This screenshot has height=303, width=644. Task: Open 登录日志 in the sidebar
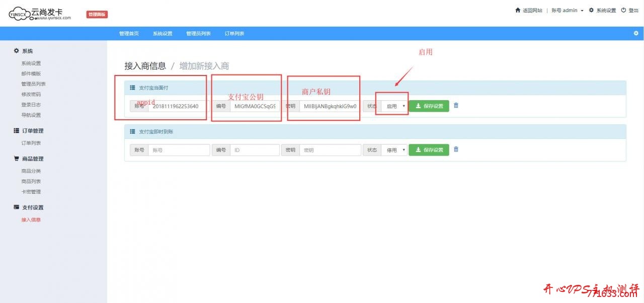(x=31, y=105)
